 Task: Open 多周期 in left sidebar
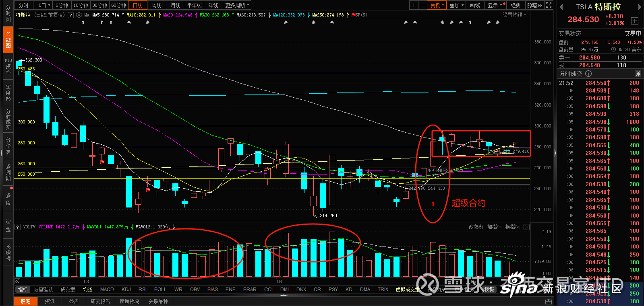(x=8, y=172)
